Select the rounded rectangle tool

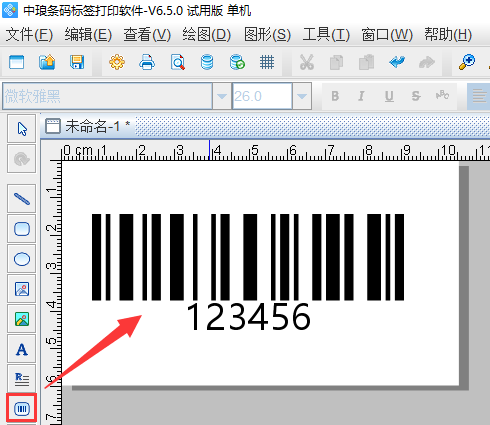22,229
